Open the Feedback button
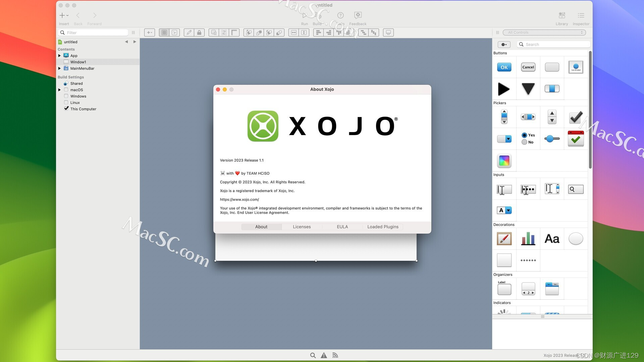This screenshot has height=362, width=644. click(x=358, y=18)
